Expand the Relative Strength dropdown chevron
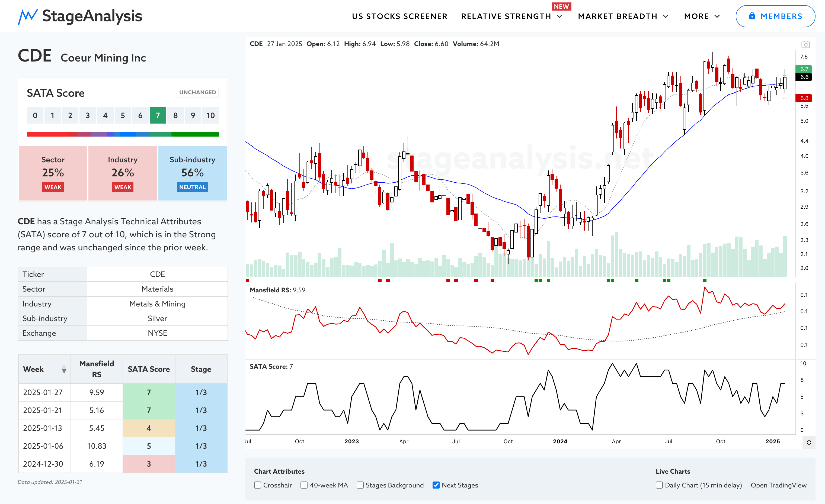 559,16
